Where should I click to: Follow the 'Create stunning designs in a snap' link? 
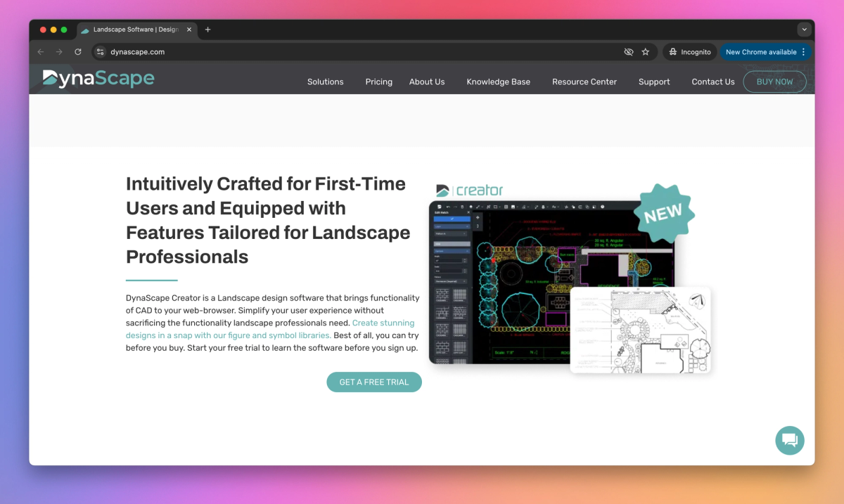(270, 329)
